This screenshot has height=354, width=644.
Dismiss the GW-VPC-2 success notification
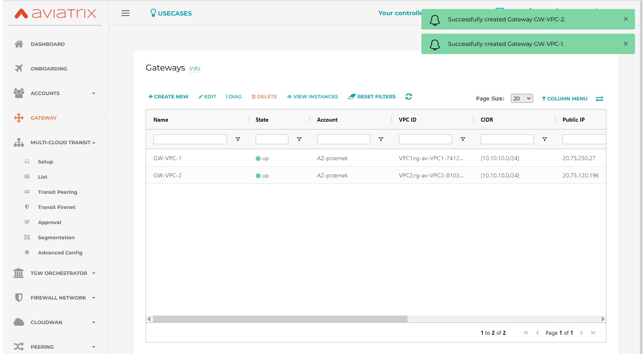pyautogui.click(x=626, y=19)
